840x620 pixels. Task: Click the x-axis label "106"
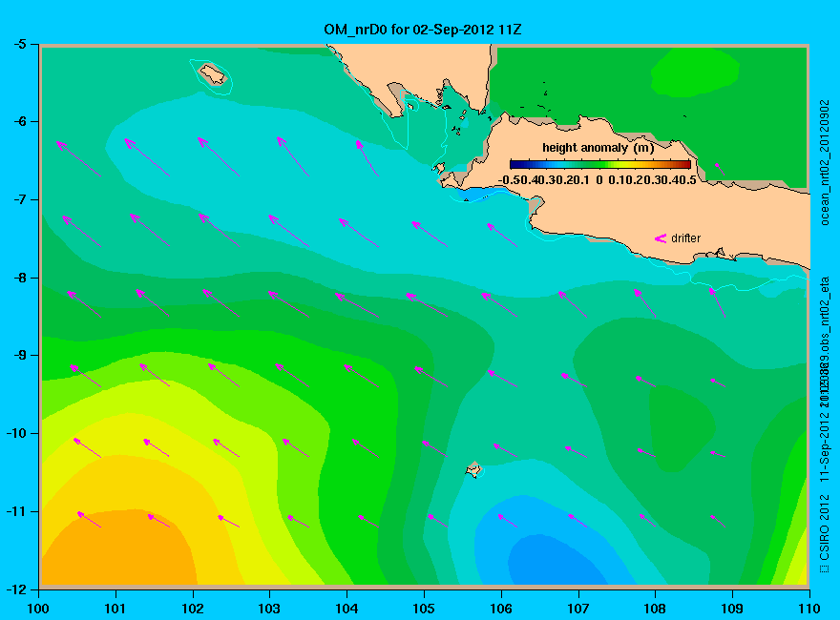(501, 609)
